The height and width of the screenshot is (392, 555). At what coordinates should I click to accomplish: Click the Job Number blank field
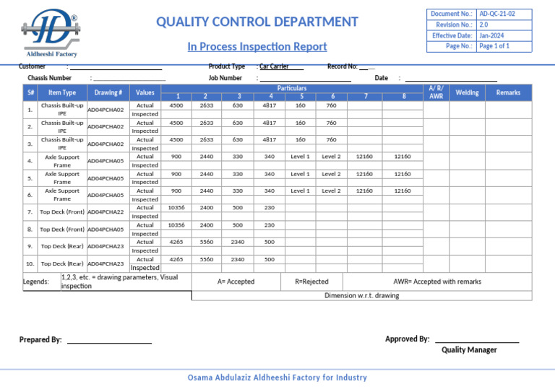point(306,79)
